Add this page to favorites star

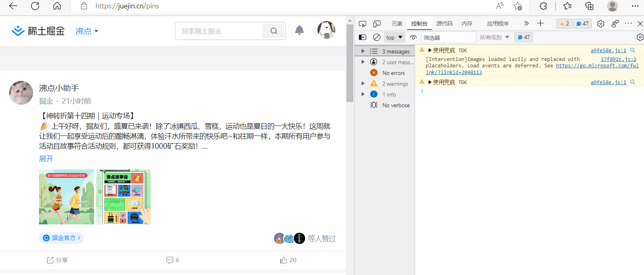tap(518, 6)
